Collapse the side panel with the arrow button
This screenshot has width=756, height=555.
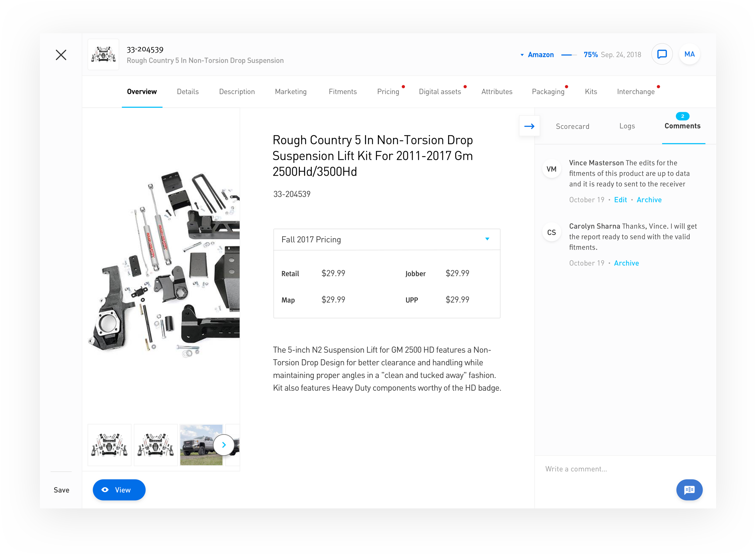point(529,126)
